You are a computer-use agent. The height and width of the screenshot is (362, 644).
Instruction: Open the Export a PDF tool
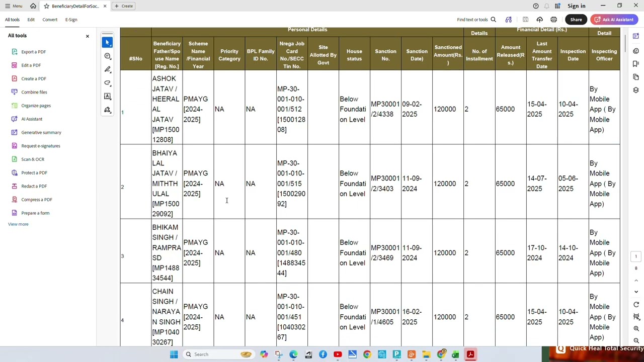33,52
